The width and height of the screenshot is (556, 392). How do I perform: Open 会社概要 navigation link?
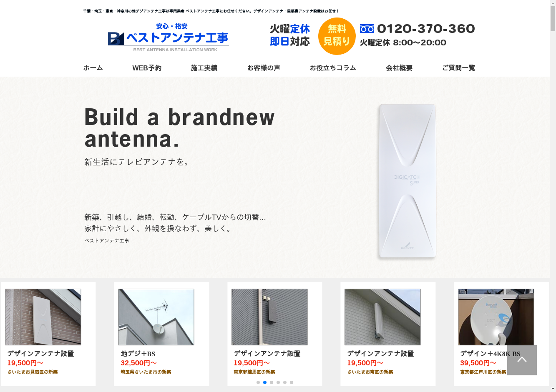point(399,68)
